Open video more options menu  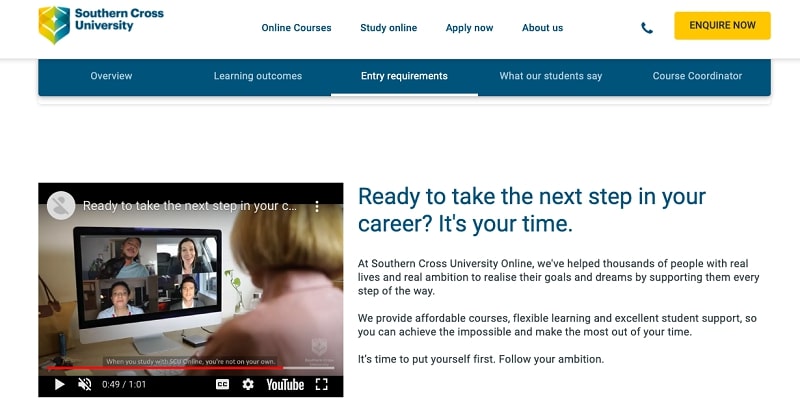(317, 206)
